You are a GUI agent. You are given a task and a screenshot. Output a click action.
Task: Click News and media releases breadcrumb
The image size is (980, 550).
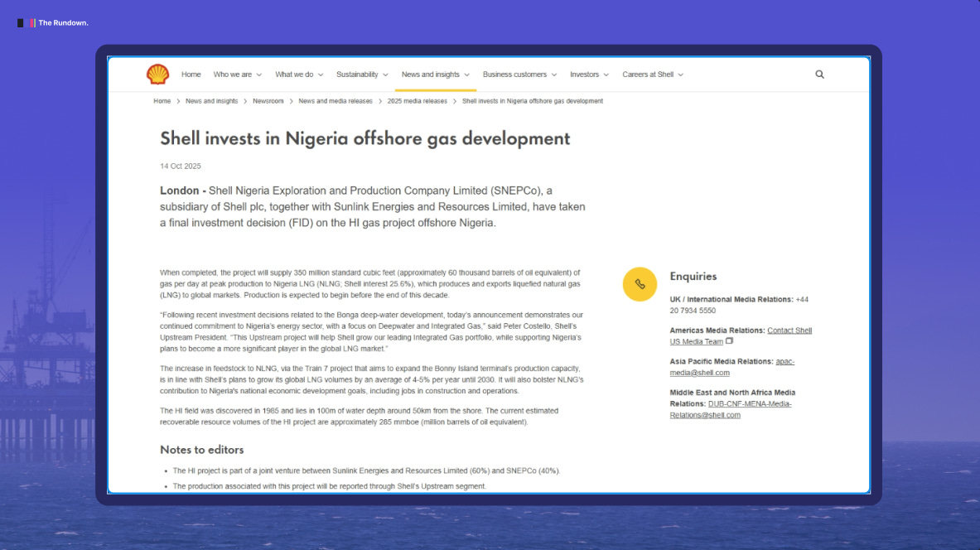pos(335,100)
